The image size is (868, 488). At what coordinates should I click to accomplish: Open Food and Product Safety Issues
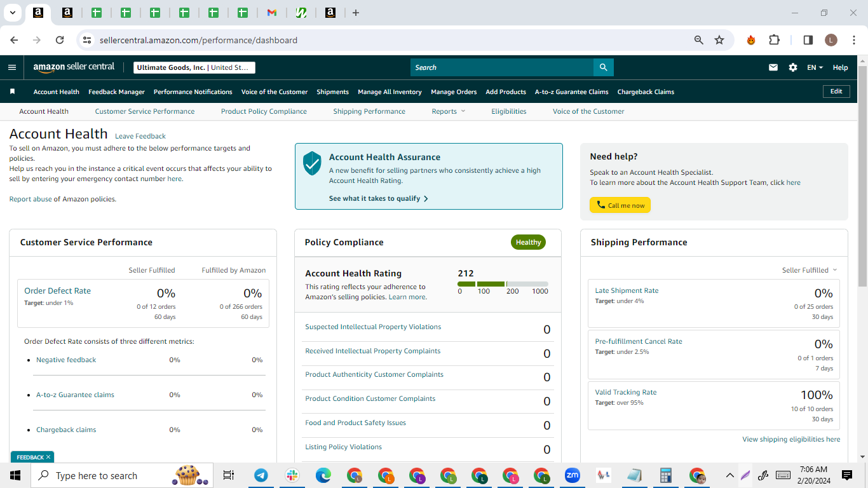355,423
